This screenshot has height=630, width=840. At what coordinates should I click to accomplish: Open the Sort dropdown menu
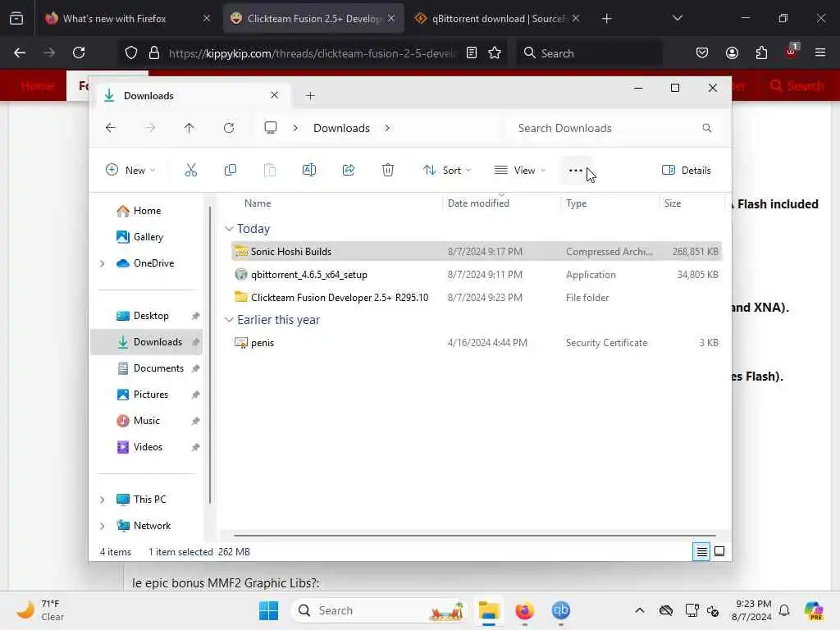click(x=447, y=171)
